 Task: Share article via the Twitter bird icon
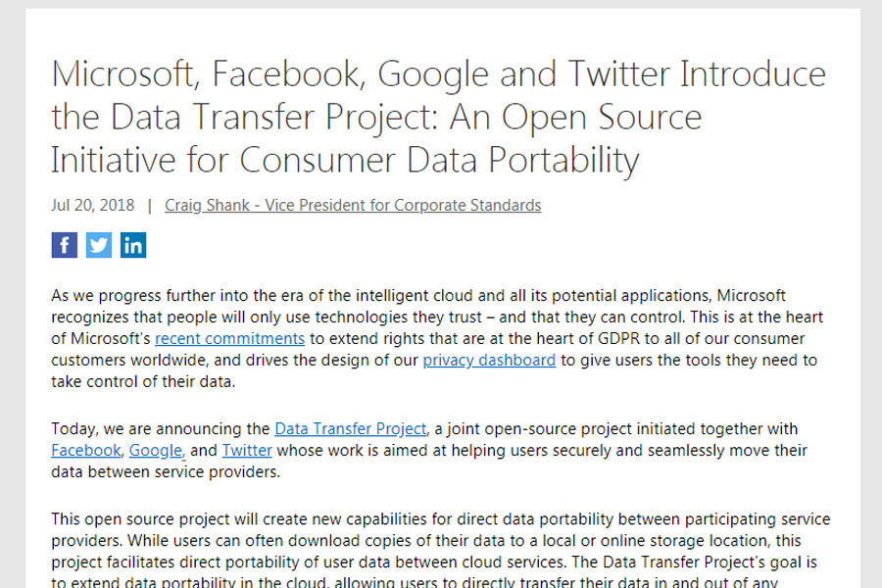click(99, 245)
